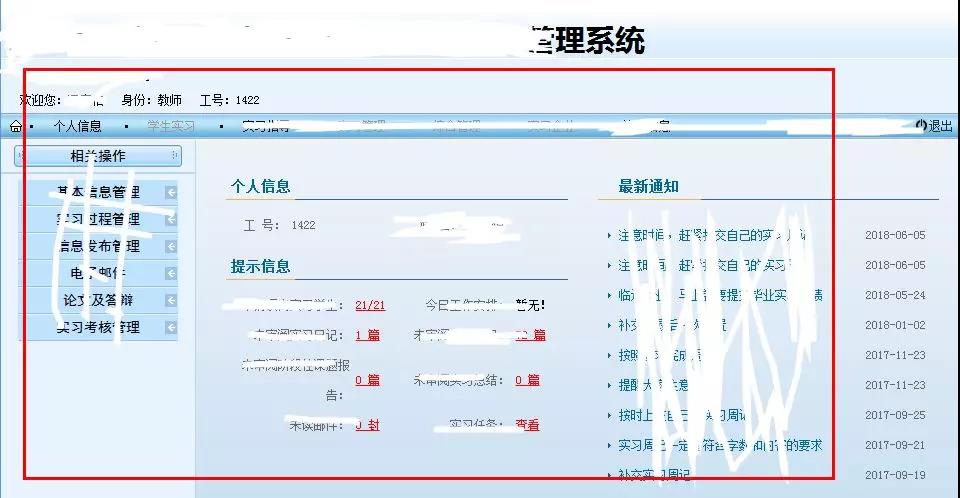
Task: Open the notice dated 2018-01-02
Action: pos(672,325)
